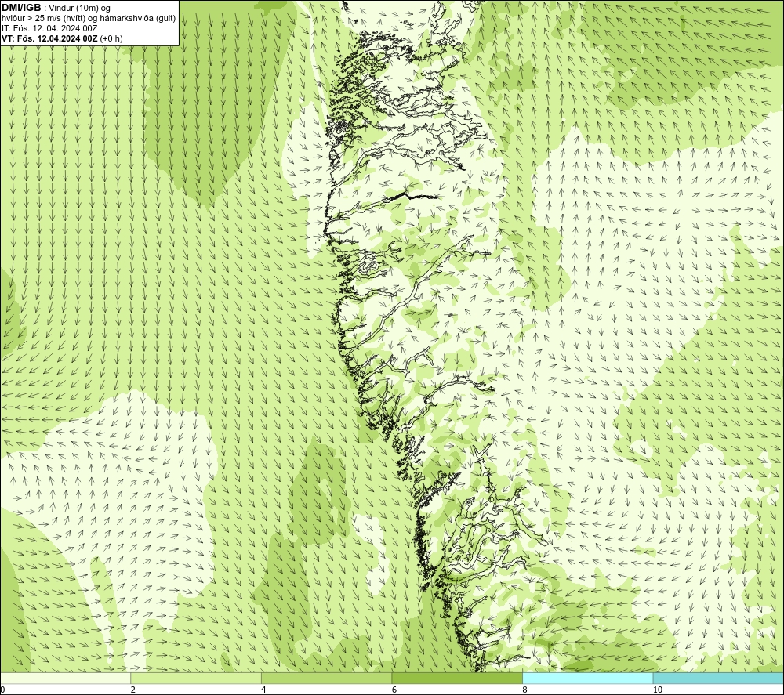This screenshot has height=695, width=784.
Task: Click the 'hviður > 25 m/s (hvítt)' legend line
Action: point(89,19)
